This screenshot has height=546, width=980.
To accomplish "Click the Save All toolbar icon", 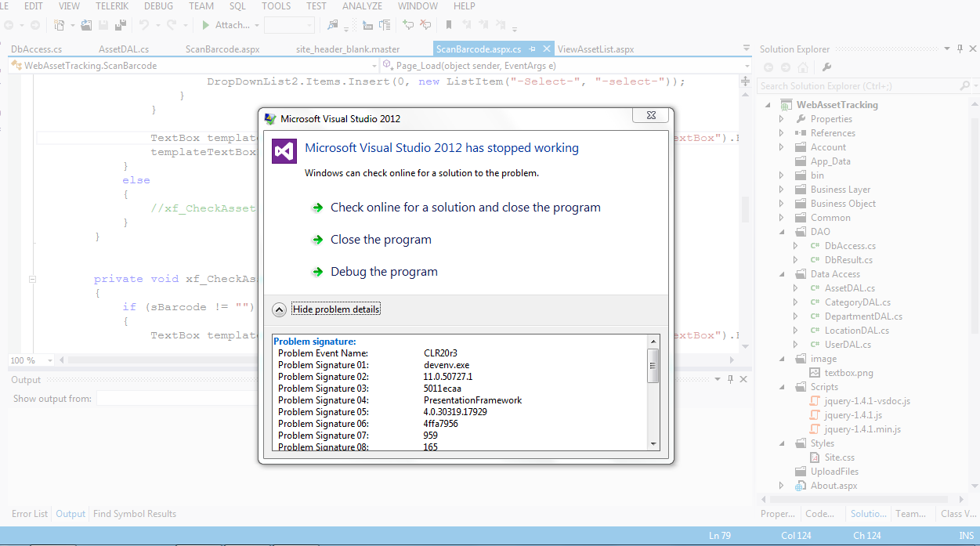I will [121, 25].
